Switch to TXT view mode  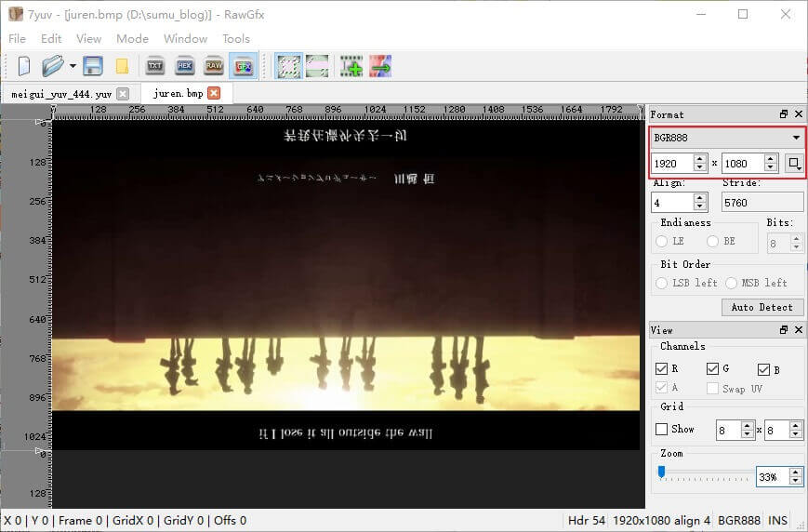click(x=155, y=66)
